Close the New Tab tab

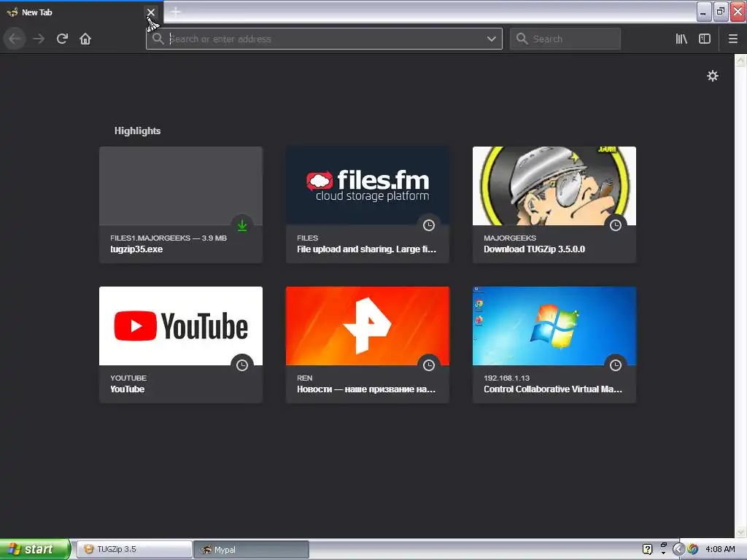(150, 12)
